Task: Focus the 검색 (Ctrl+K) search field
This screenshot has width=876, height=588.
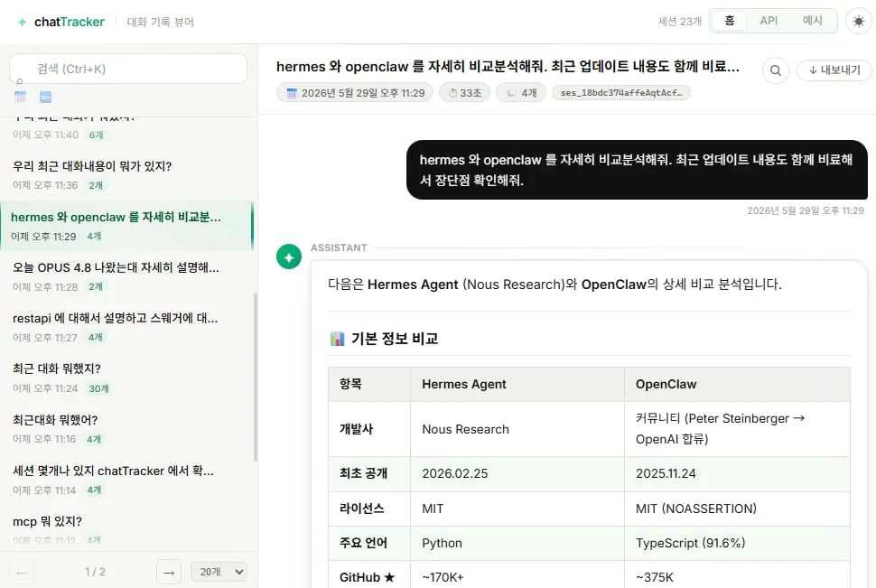Action: coord(128,69)
